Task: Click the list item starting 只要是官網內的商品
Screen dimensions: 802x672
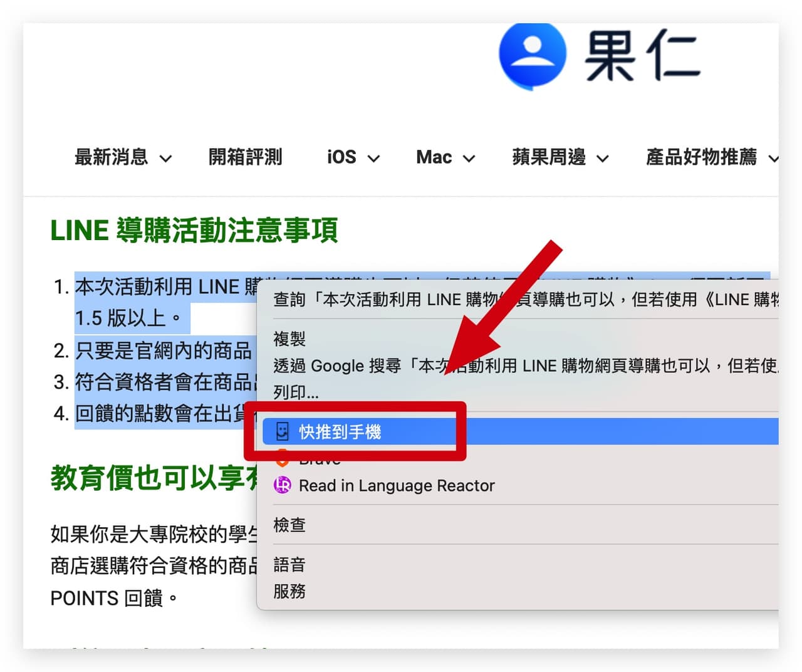Action: (164, 350)
